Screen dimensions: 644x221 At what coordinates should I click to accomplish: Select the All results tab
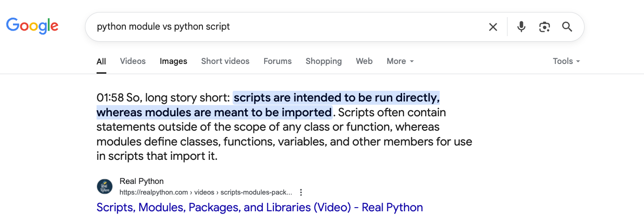101,61
